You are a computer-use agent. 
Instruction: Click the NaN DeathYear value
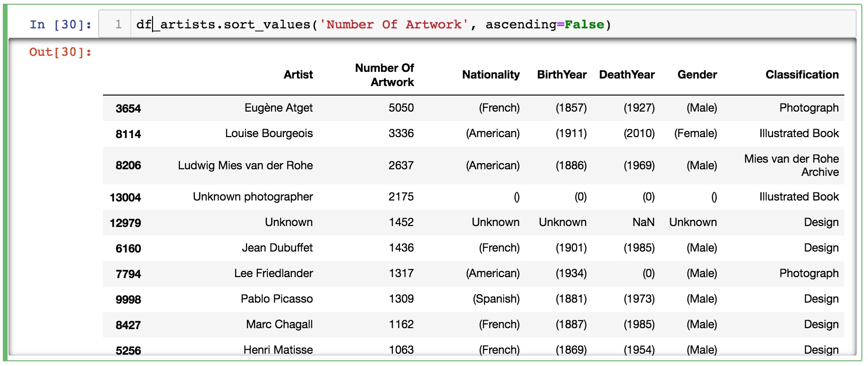click(x=643, y=222)
